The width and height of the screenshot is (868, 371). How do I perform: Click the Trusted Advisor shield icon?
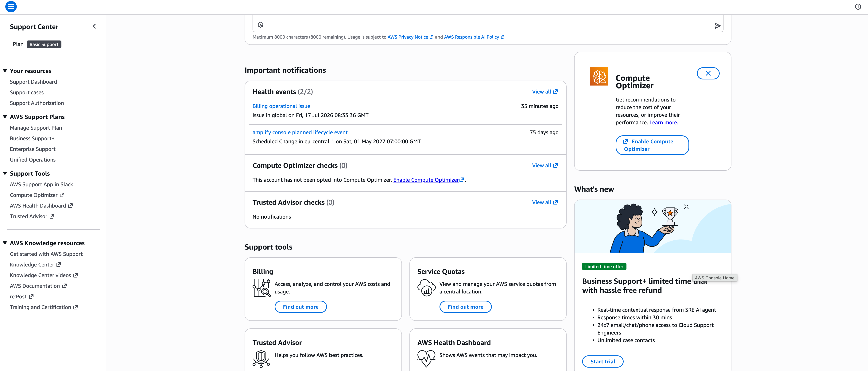(261, 358)
